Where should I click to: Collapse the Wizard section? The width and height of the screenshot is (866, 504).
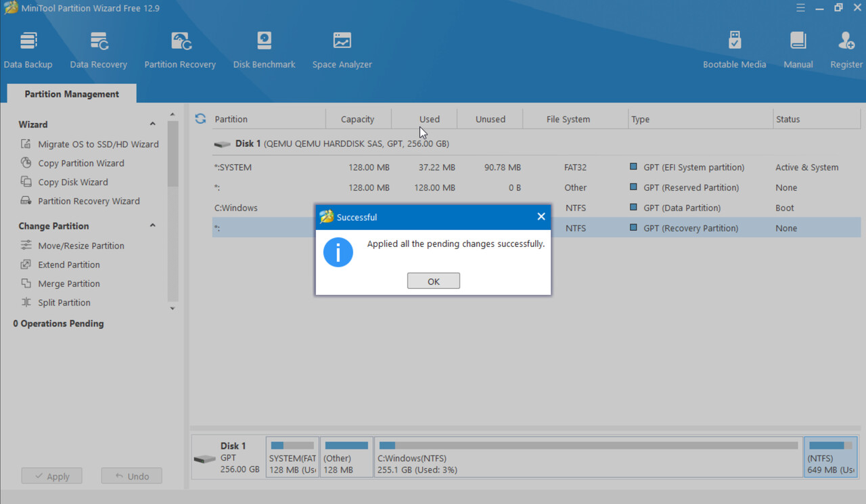click(x=152, y=124)
